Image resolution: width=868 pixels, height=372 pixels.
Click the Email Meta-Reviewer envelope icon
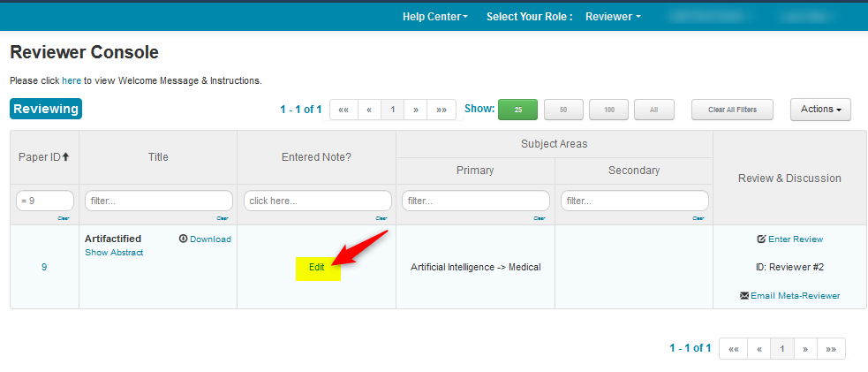[x=744, y=295]
